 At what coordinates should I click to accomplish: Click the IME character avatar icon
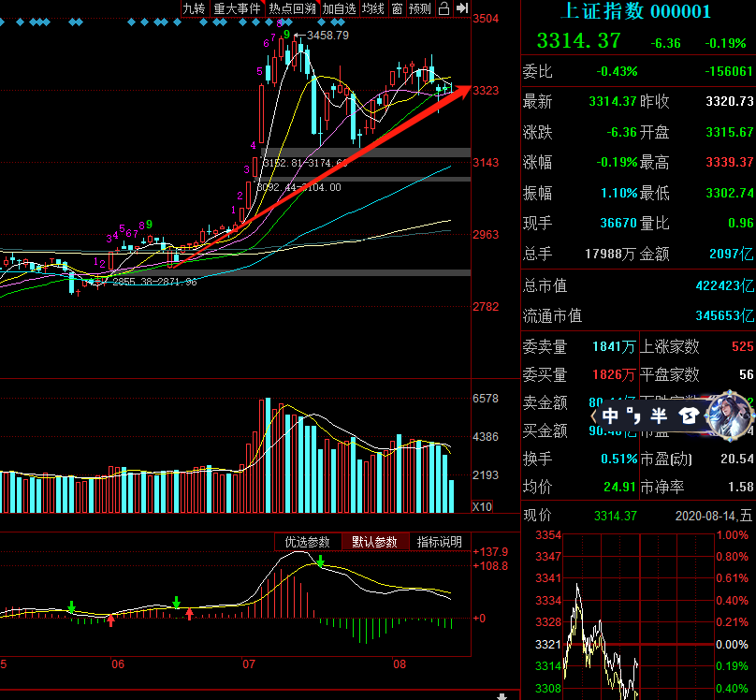[x=728, y=415]
